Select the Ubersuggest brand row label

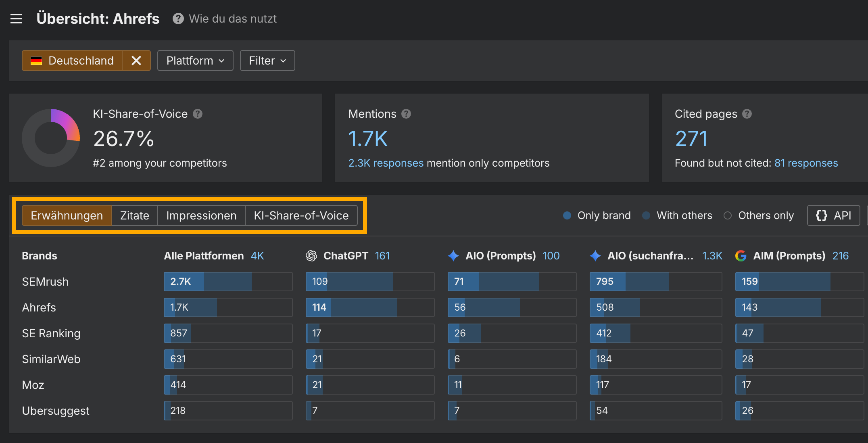click(56, 411)
